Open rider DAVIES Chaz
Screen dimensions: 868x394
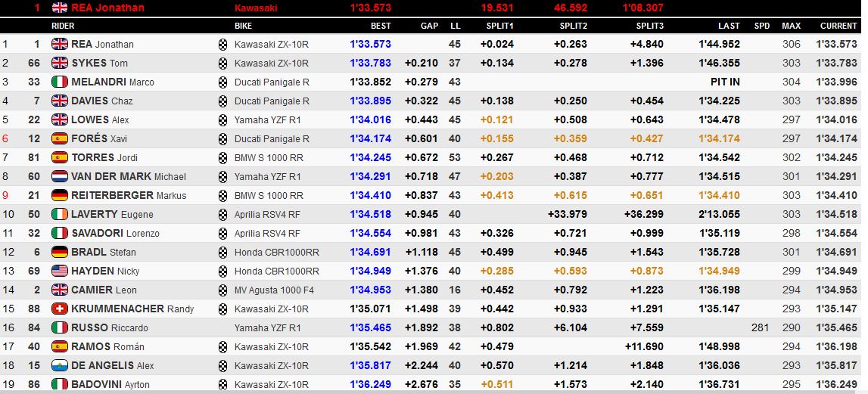click(101, 101)
